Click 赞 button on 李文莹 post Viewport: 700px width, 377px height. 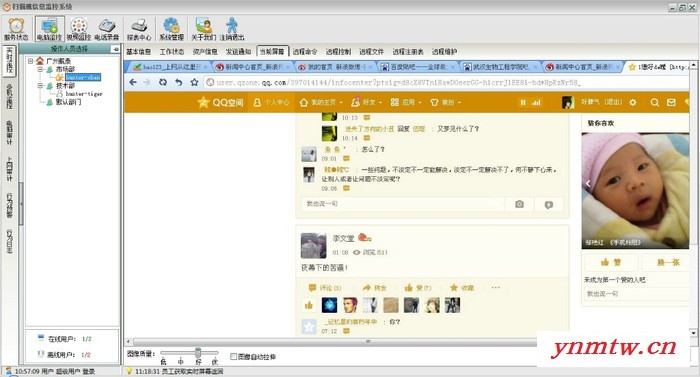418,288
